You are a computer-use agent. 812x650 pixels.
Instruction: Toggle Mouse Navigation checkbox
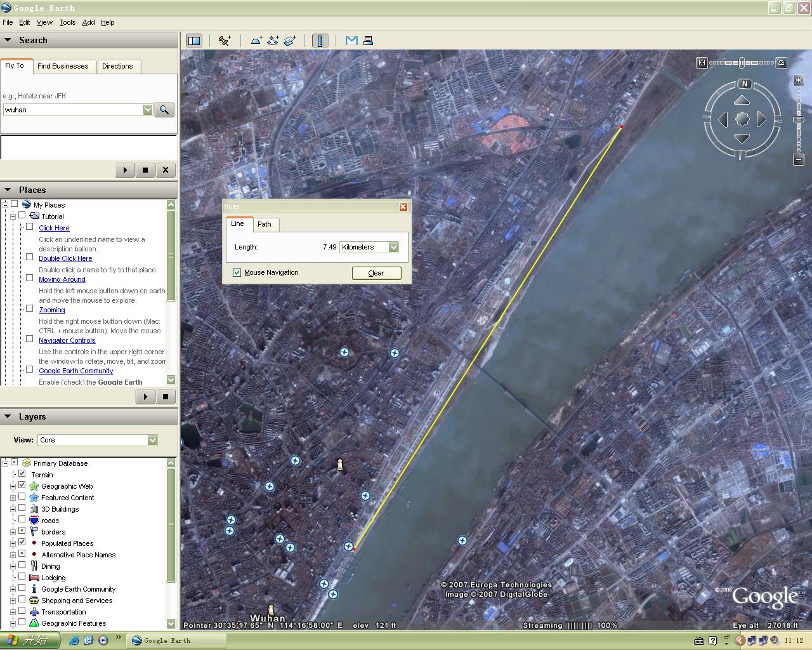[237, 272]
